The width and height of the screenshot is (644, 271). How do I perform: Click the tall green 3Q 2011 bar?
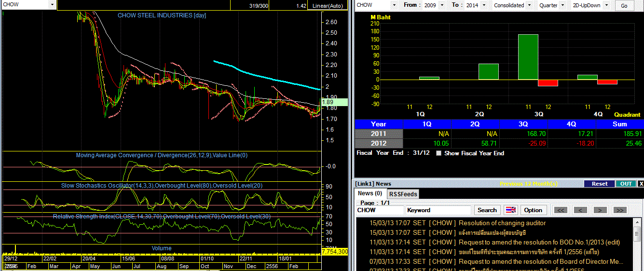[528, 57]
